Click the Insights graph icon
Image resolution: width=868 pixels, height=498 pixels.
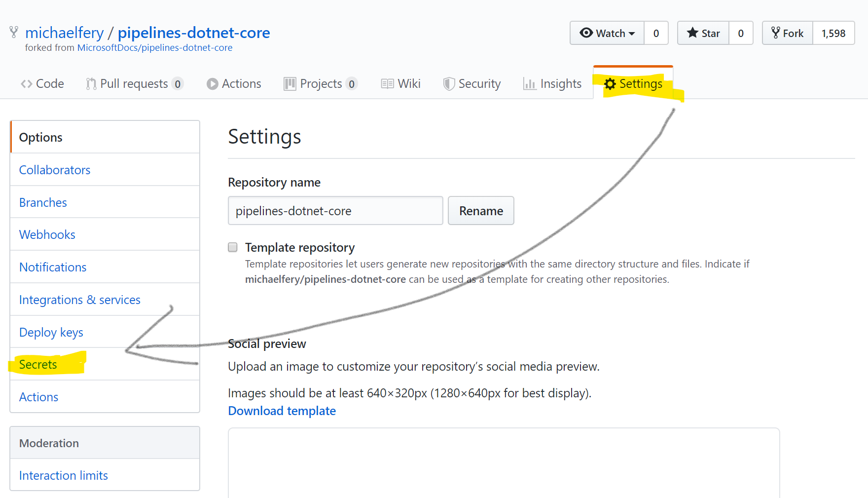tap(530, 84)
